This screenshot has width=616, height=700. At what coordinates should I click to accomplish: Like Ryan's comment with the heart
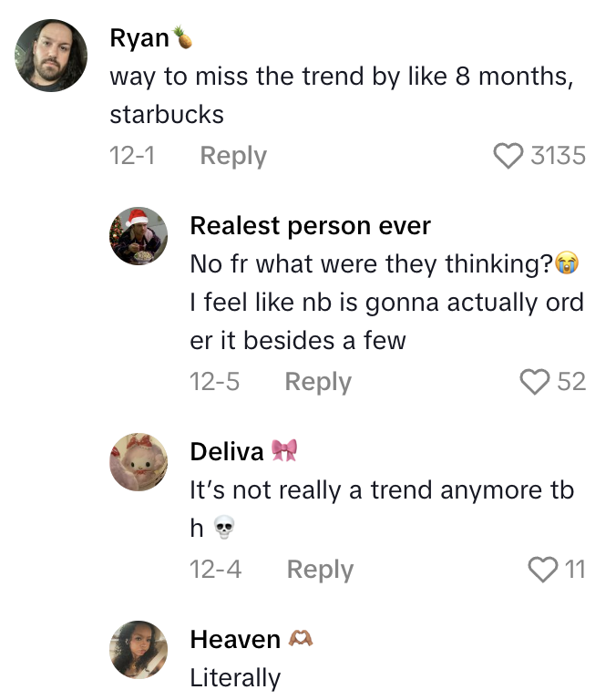[509, 156]
